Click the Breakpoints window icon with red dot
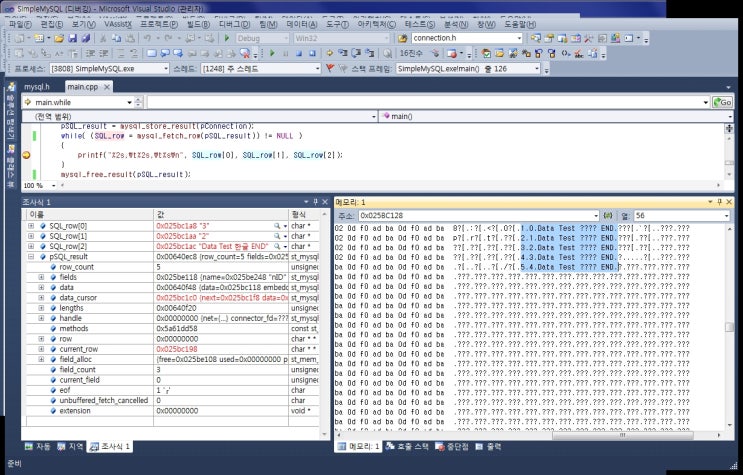 tap(452, 54)
